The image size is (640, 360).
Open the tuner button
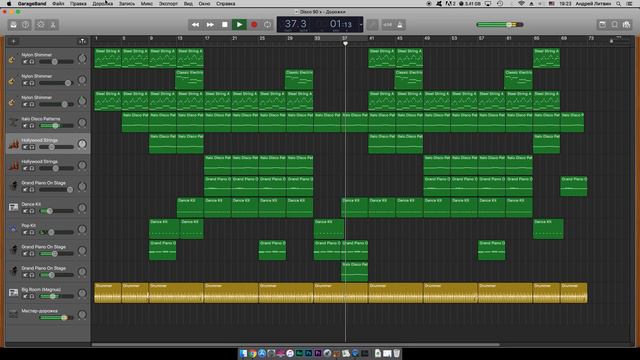click(372, 25)
